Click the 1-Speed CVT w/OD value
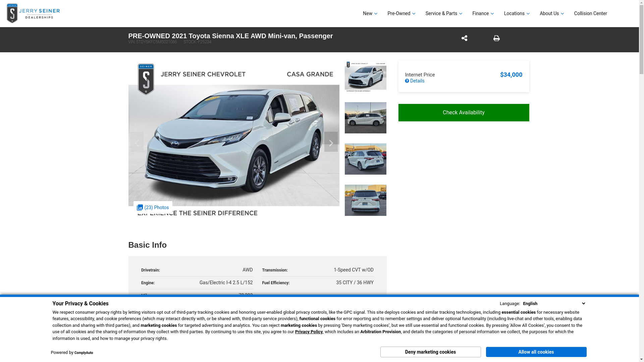Viewport: 644px width, 362px height. pyautogui.click(x=354, y=270)
